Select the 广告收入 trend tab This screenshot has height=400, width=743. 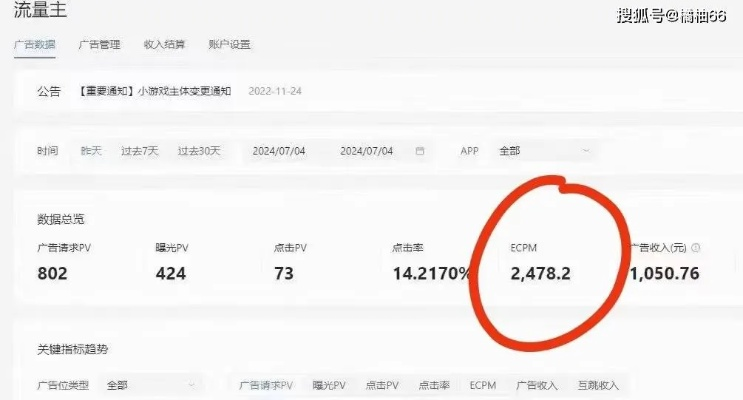537,385
